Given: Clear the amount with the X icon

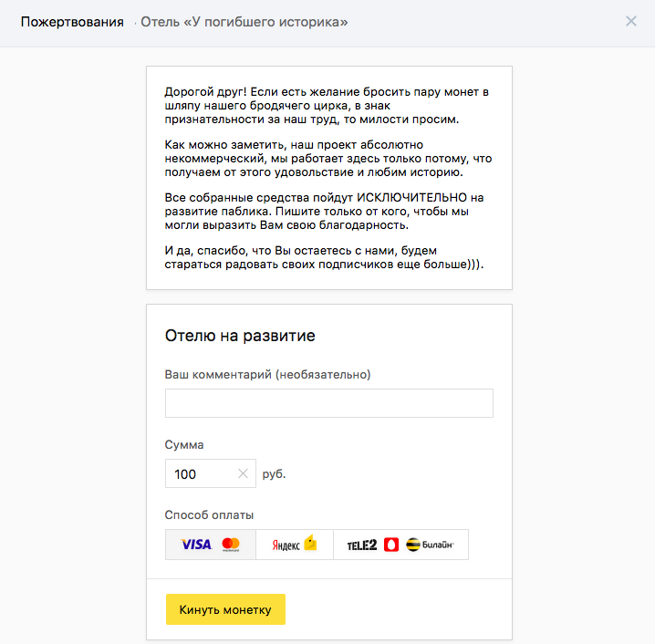Looking at the screenshot, I should [244, 473].
